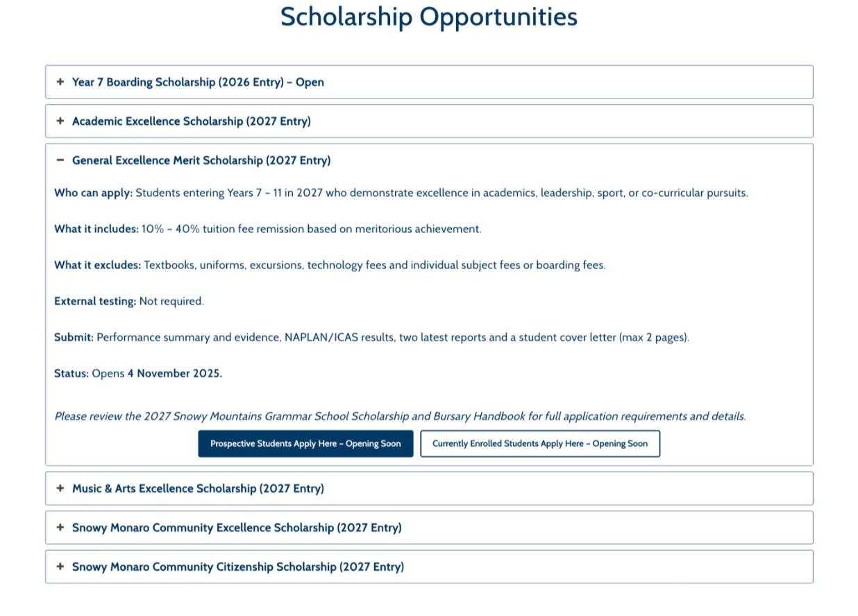
Task: Click the minus icon beside General Excellence Merit Scholarship
Action: [60, 160]
